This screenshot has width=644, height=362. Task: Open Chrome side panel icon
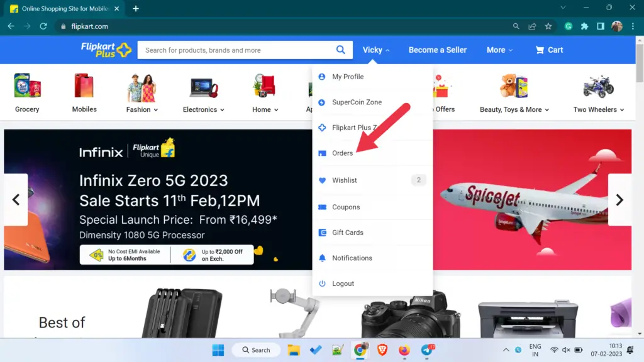601,26
